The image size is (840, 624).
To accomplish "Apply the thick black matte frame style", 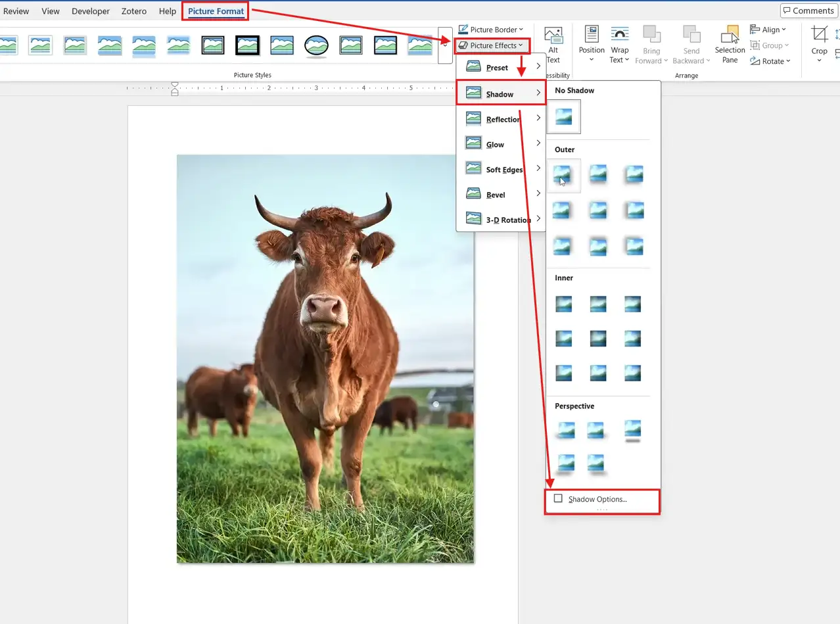I will pos(248,45).
